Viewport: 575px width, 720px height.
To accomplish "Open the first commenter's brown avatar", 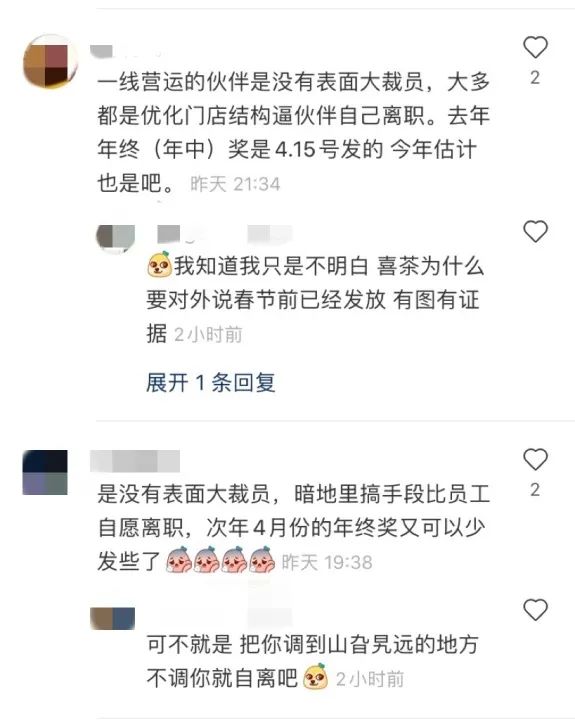I will point(50,61).
